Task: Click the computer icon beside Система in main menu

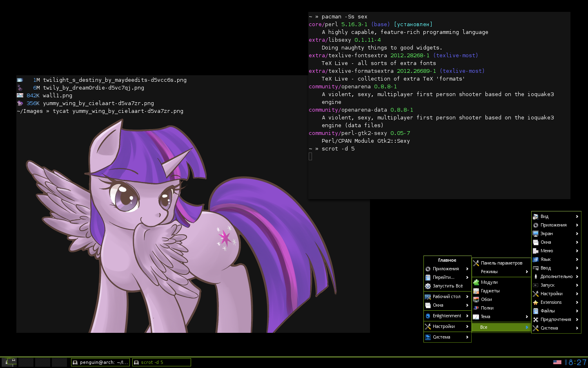Action: [428, 337]
